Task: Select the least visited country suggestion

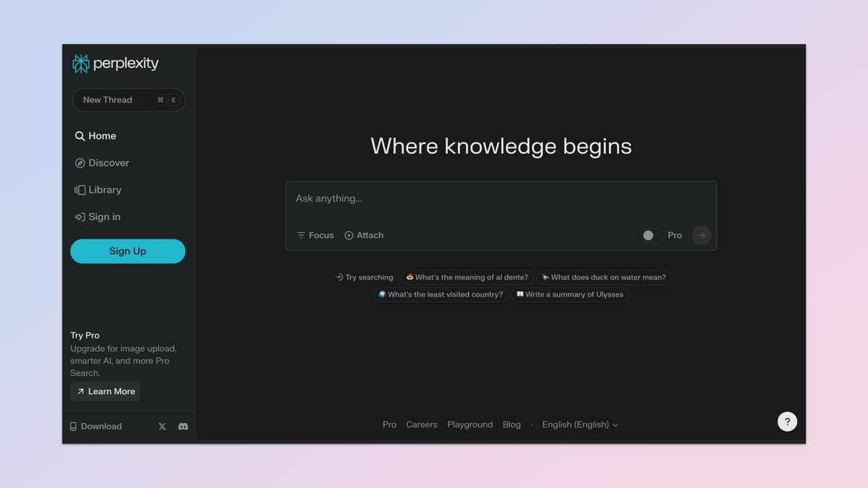Action: 441,294
